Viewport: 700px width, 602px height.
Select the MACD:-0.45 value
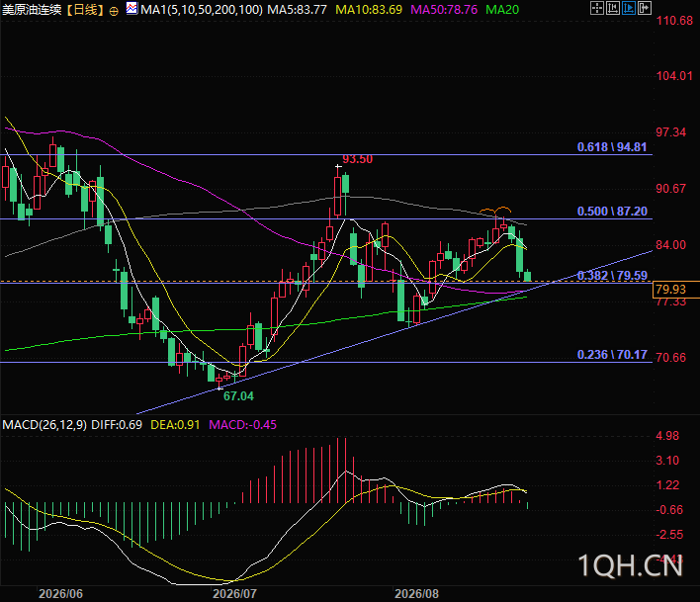click(242, 424)
